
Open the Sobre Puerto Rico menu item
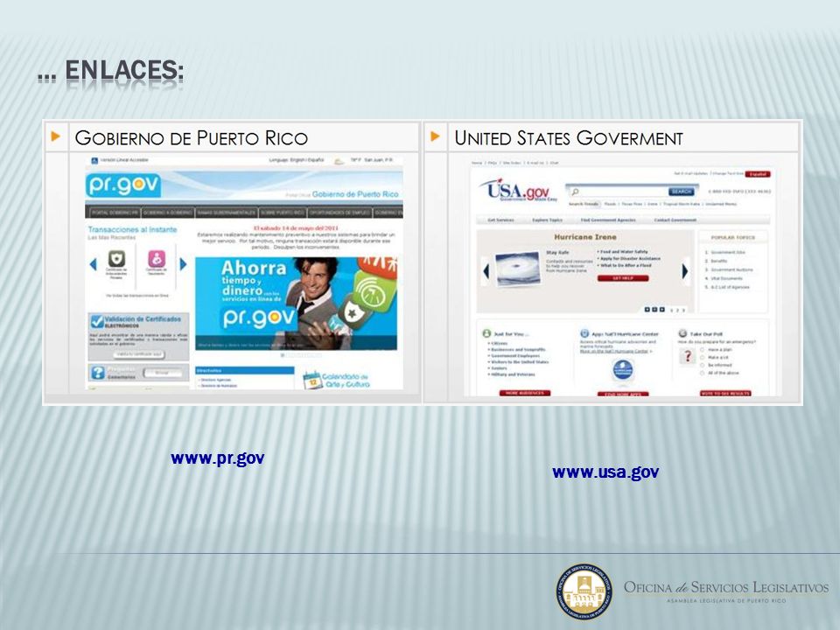coord(283,213)
